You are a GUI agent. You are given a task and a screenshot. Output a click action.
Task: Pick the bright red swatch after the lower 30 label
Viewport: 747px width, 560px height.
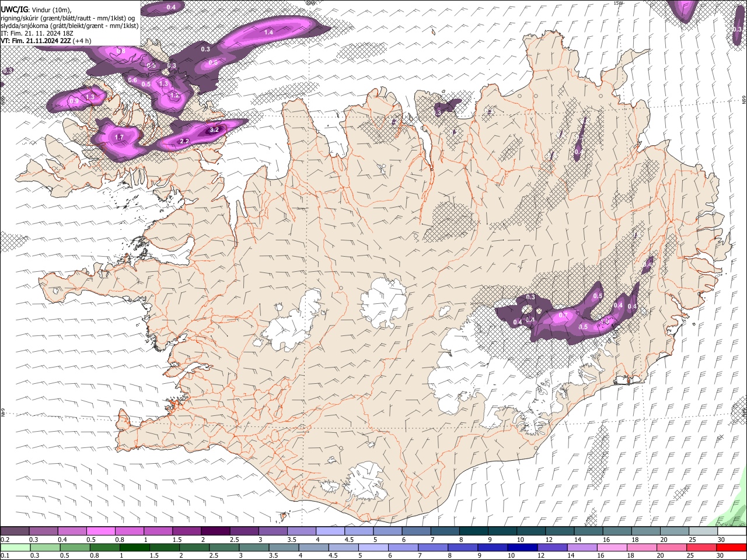[x=731, y=547]
